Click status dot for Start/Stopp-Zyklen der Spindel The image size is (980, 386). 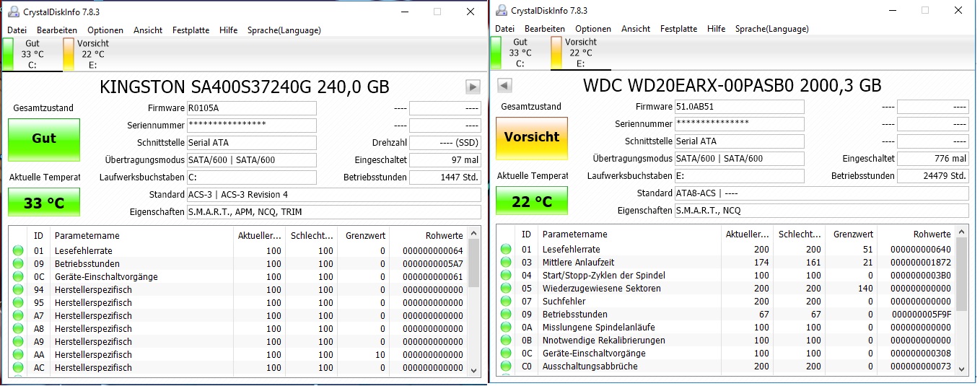pyautogui.click(x=506, y=276)
